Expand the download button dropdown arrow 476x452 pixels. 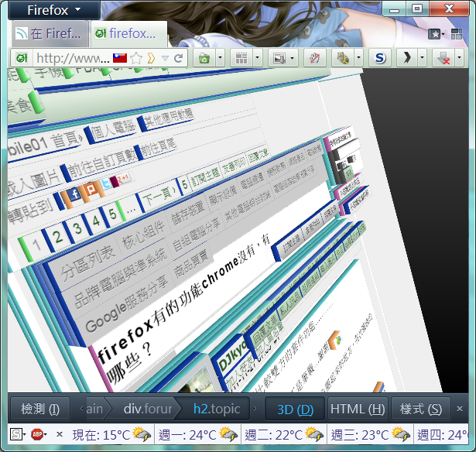[459, 58]
